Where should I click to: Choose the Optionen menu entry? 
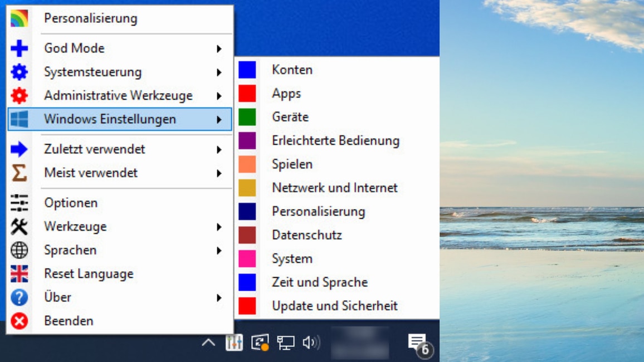[x=120, y=203]
